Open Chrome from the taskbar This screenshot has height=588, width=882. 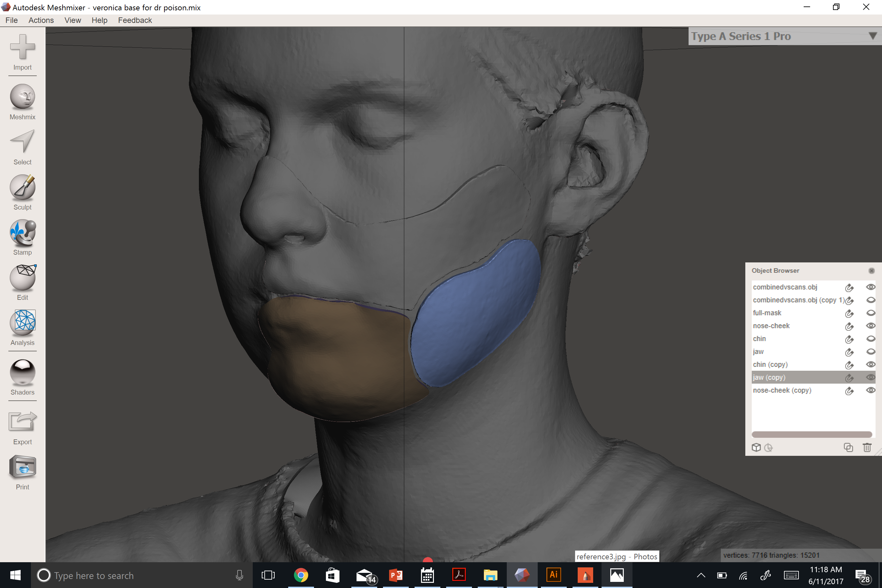coord(301,575)
